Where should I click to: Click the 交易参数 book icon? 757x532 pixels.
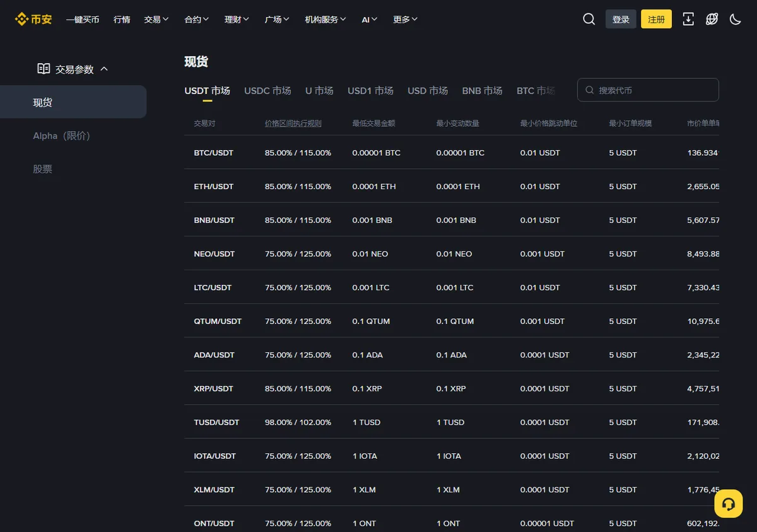(x=44, y=69)
